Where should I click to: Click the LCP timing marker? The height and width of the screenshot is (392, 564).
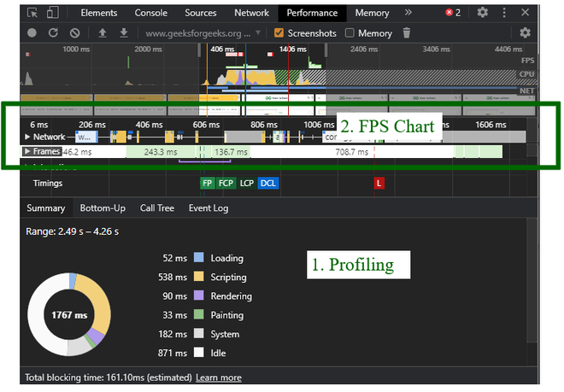click(x=247, y=184)
